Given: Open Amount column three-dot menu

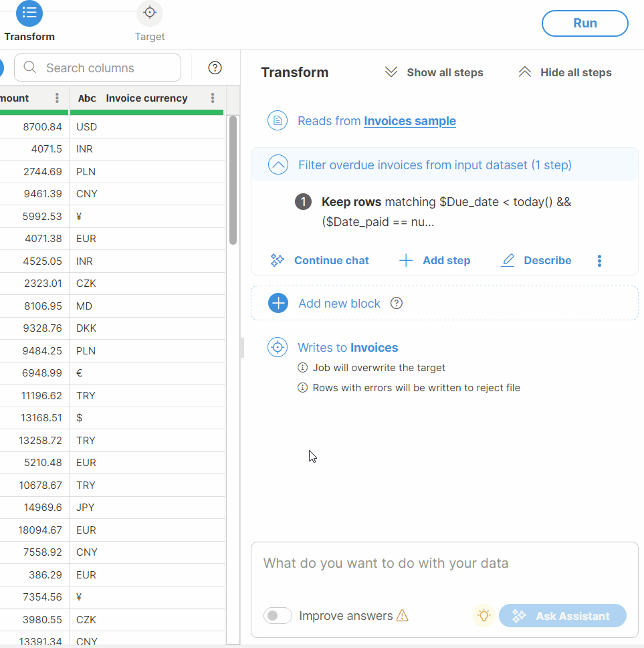Looking at the screenshot, I should tap(58, 98).
